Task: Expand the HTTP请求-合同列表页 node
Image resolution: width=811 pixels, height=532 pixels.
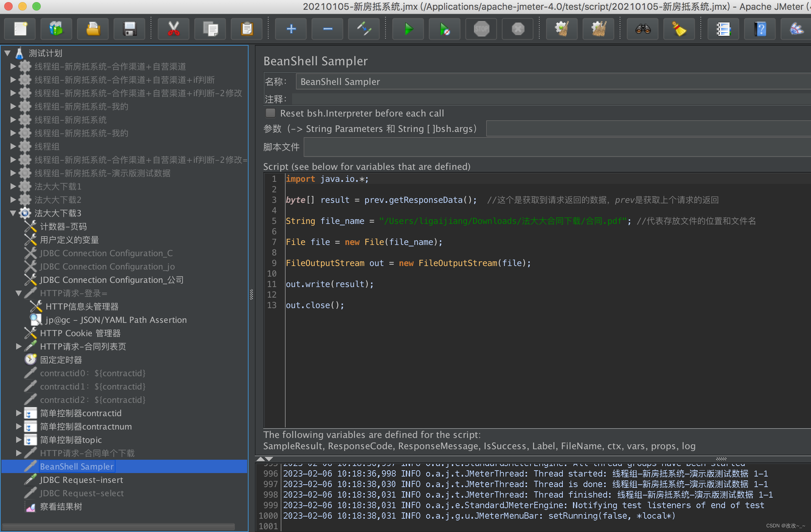Action: click(x=19, y=346)
